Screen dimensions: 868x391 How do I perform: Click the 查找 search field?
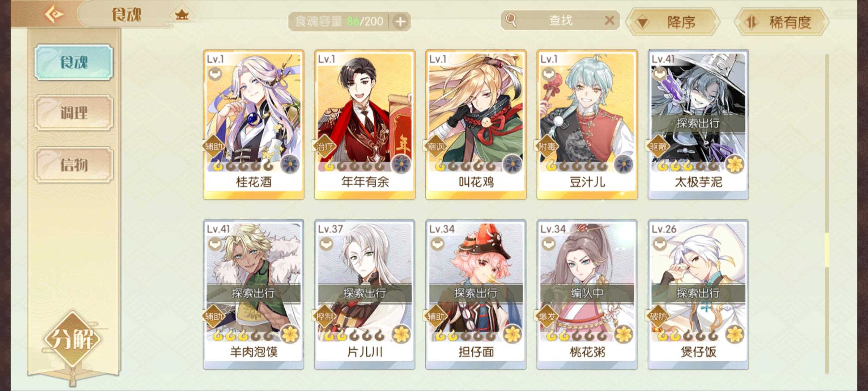[560, 20]
